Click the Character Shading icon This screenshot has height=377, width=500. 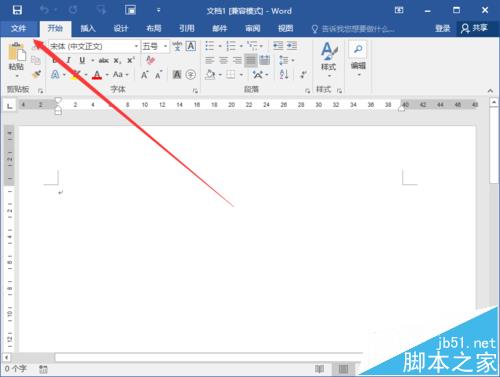(177, 75)
